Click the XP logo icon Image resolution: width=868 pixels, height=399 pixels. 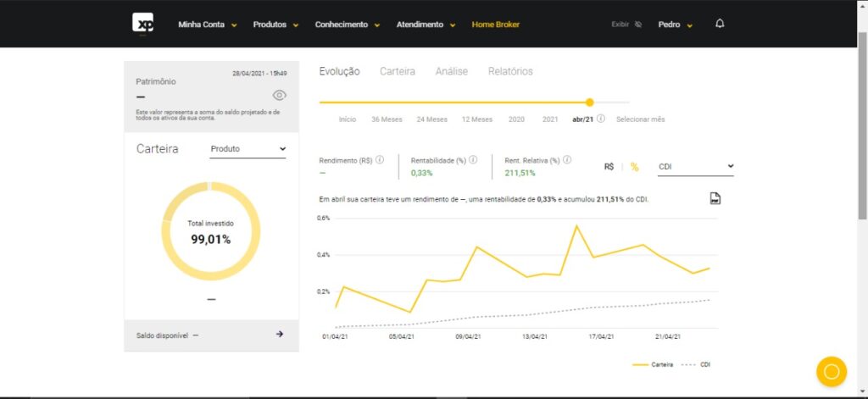click(143, 24)
